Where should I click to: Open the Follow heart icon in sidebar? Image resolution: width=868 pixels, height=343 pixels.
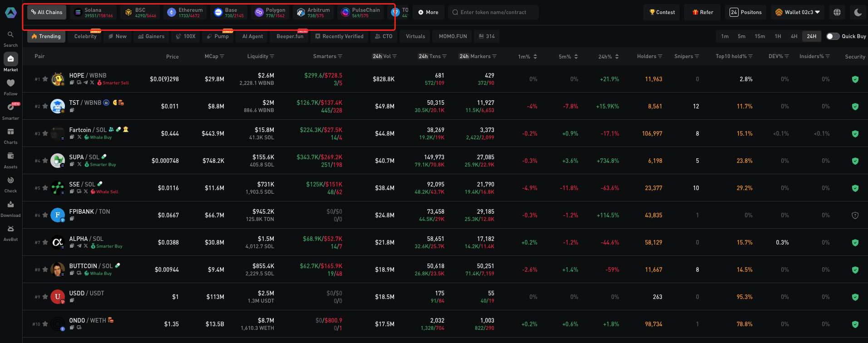click(10, 83)
